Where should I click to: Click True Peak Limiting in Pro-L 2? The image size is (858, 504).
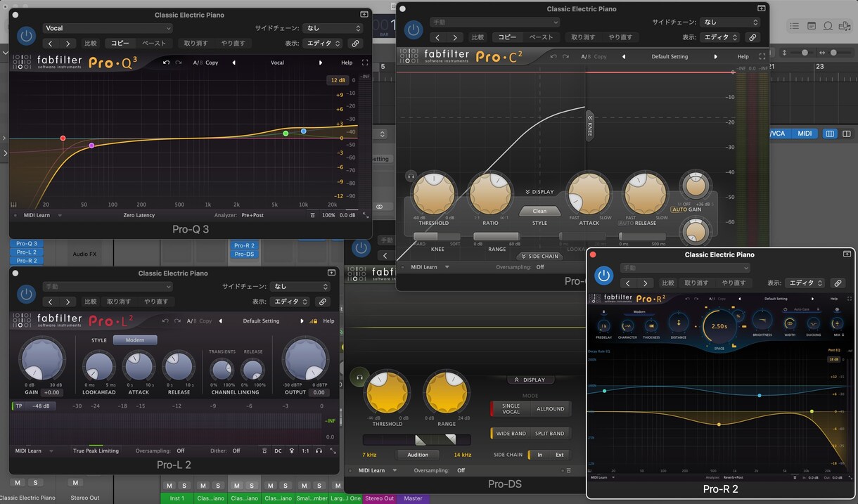(x=96, y=451)
